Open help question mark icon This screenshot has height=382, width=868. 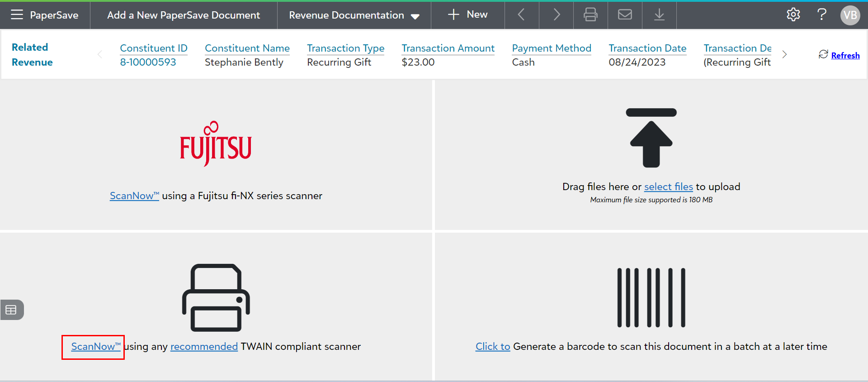(x=822, y=15)
